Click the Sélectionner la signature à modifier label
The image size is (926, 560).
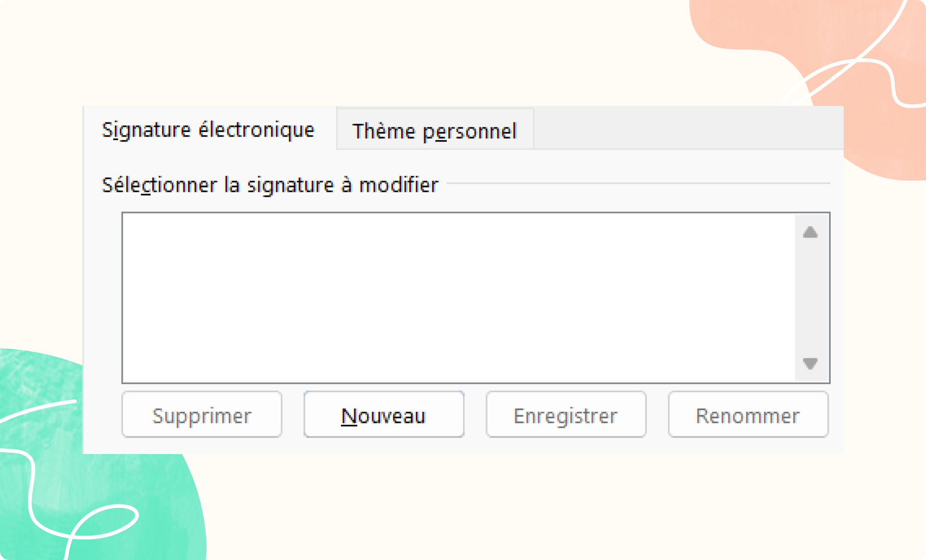tap(269, 184)
